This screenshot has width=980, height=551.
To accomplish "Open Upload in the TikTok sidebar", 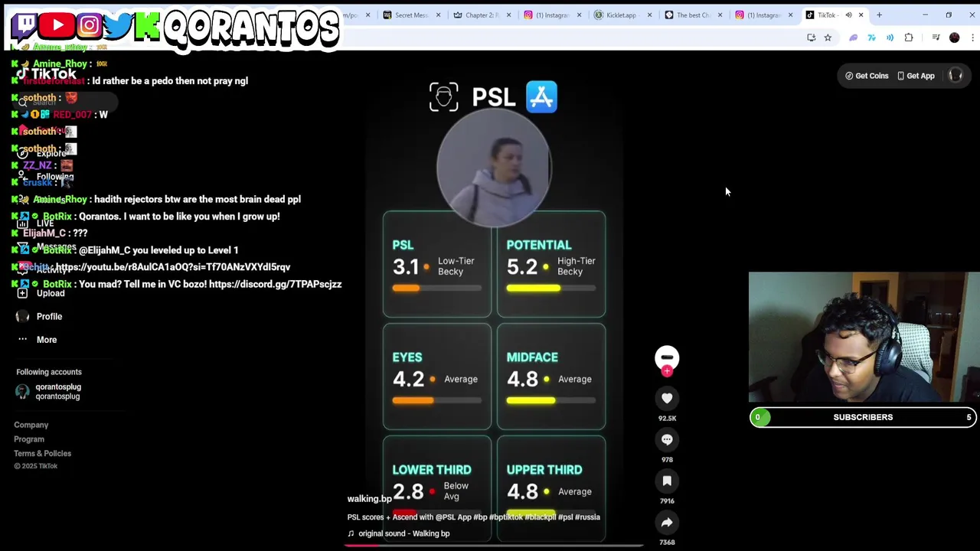I will pos(51,293).
